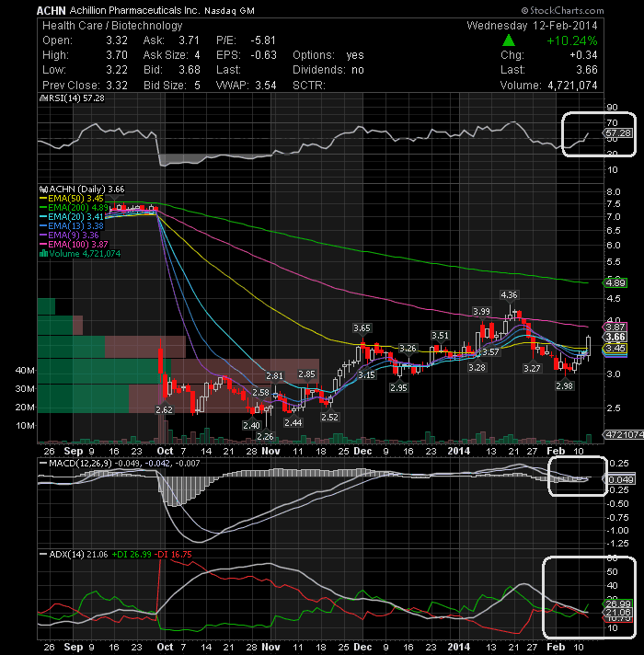Click the 'Bid Size:' label
Viewport: 644px width, 655px height.
tap(165, 86)
